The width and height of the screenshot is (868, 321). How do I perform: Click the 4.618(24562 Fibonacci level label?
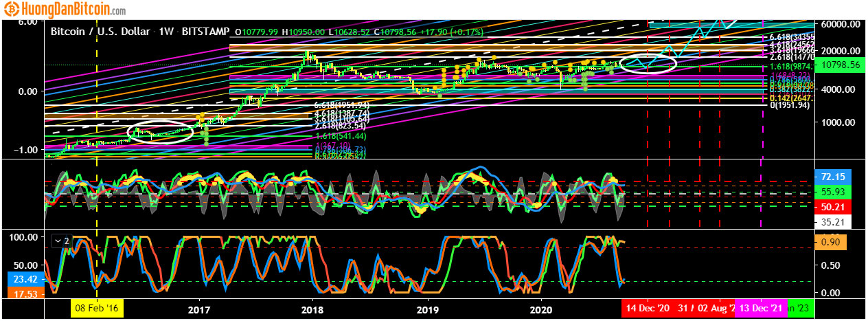tap(791, 44)
